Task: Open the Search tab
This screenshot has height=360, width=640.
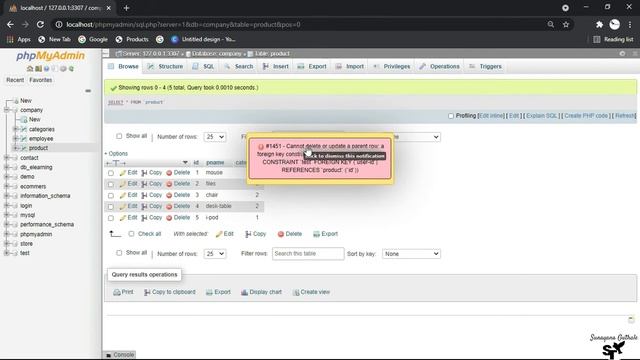Action: coord(239,67)
